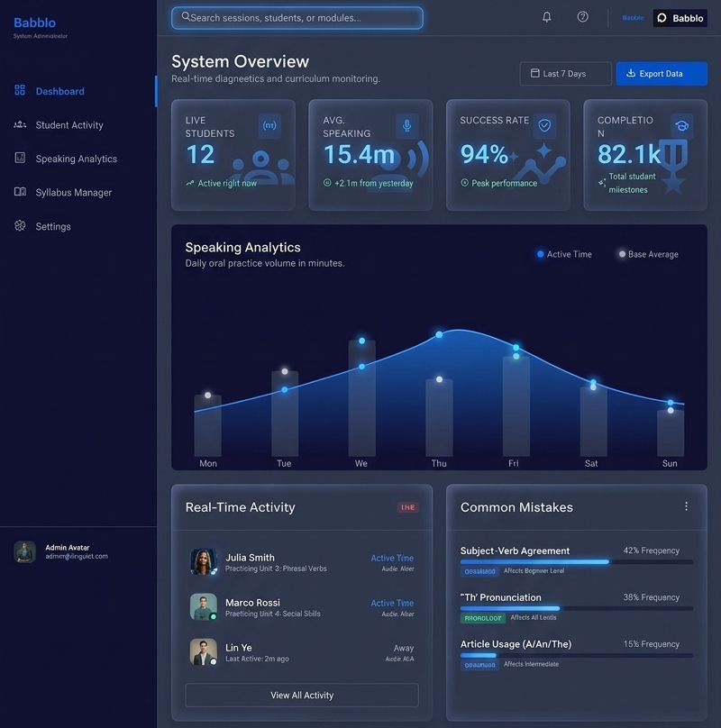Screen dimensions: 721x728
Task: Click the trend arrow beside Active right now
Action: click(189, 184)
